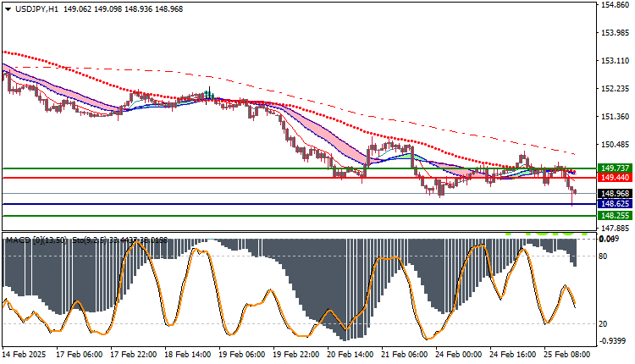Select the green 149.737 price level tag

pos(613,168)
